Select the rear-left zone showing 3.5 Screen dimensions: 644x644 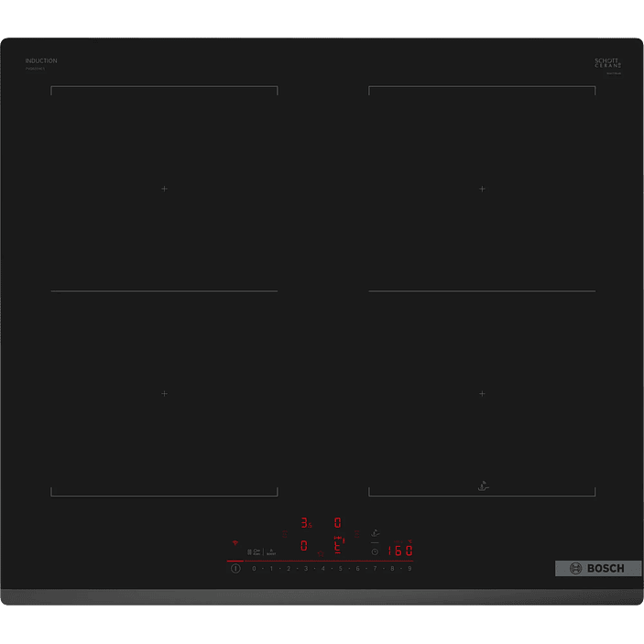point(306,523)
